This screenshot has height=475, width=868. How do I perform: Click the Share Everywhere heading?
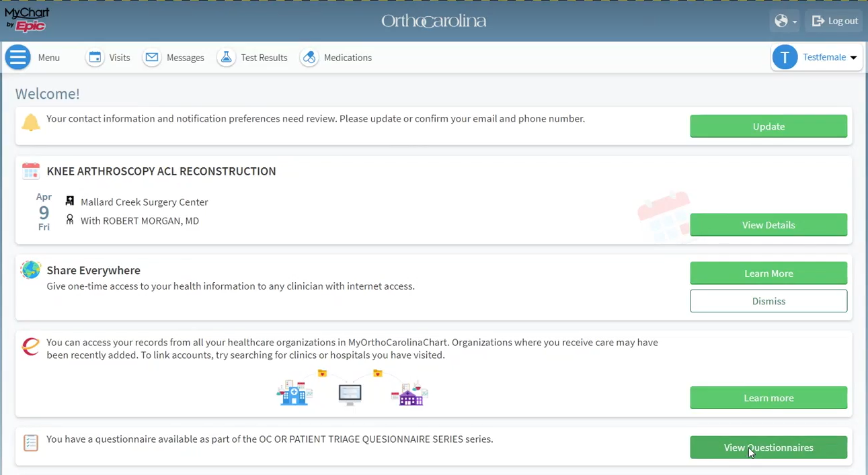(93, 270)
